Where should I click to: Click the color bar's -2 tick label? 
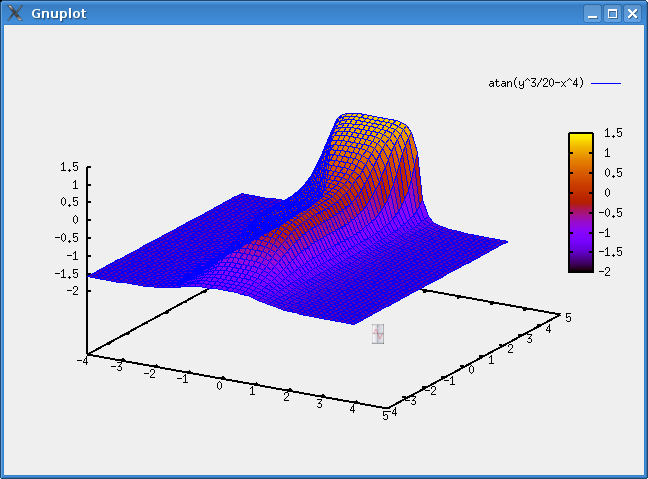[609, 271]
